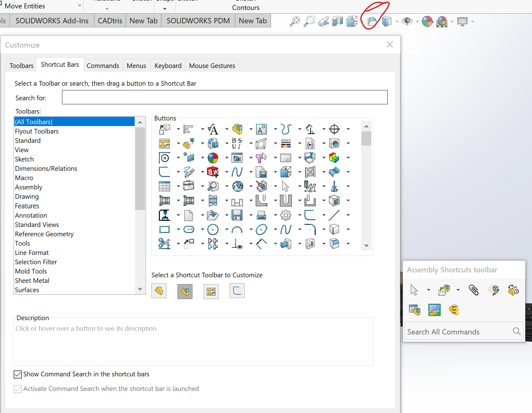The image size is (532, 413).
Task: Click the scissors Trim Entities icon
Action: [x=165, y=244]
